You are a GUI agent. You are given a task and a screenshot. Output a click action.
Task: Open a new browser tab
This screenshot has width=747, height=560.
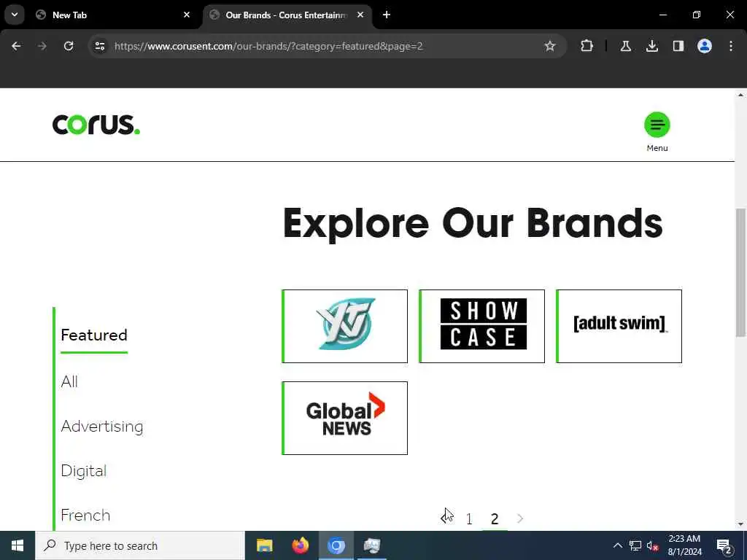(x=387, y=15)
